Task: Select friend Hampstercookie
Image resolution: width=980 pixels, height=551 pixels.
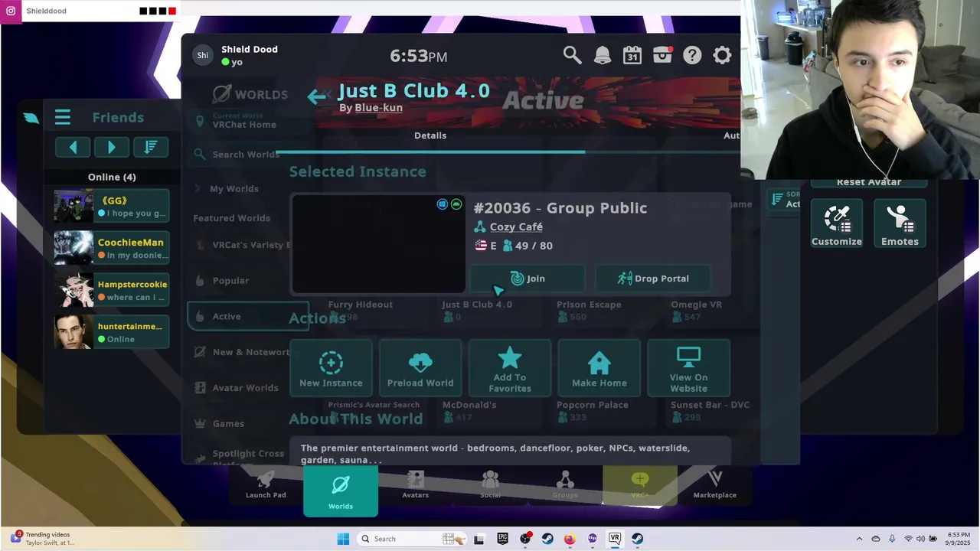Action: (x=112, y=290)
